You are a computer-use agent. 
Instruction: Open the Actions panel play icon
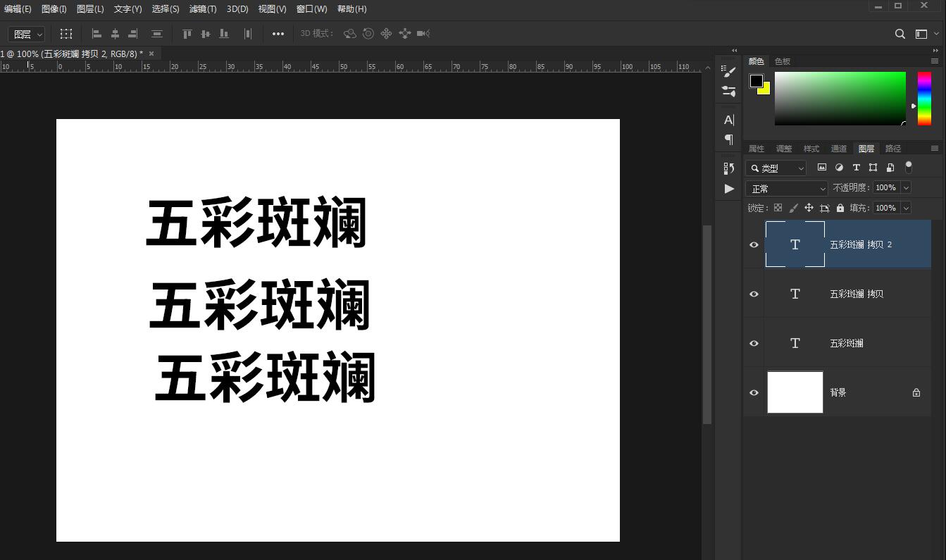[x=728, y=188]
